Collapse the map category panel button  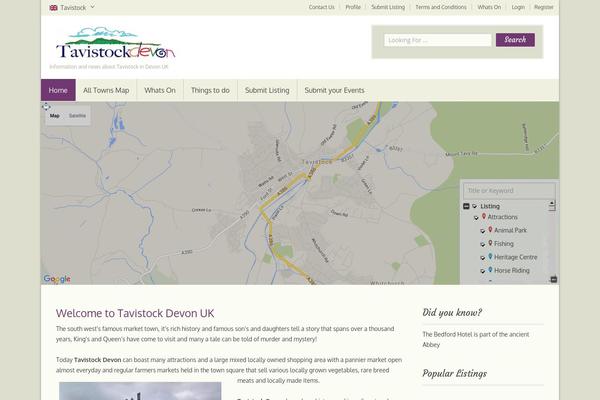(553, 279)
